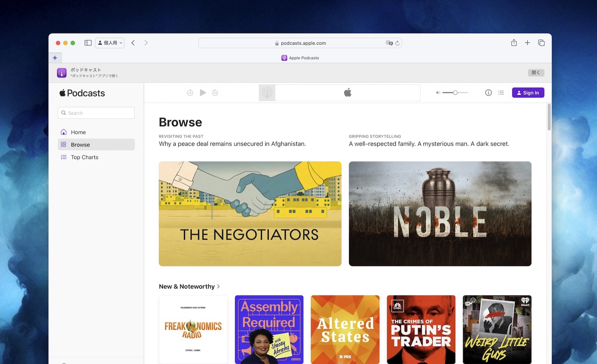
Task: Skip forward 30 seconds
Action: click(x=215, y=93)
